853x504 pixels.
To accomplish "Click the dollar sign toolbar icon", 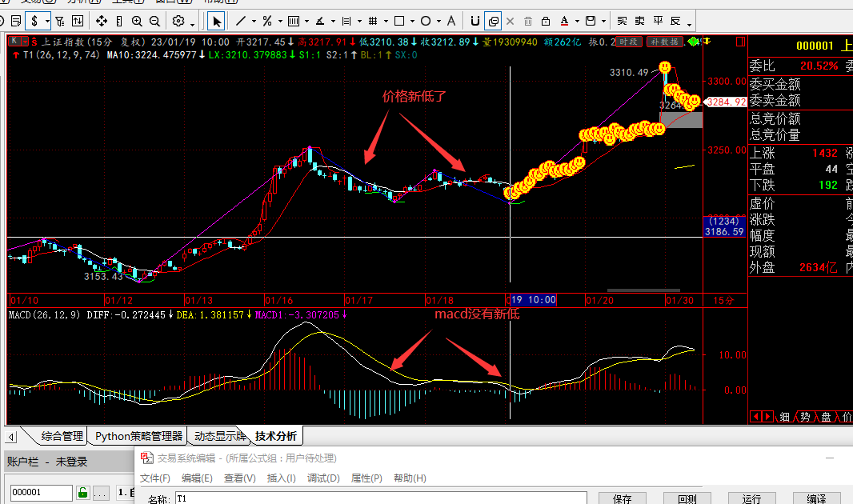I will tap(35, 22).
